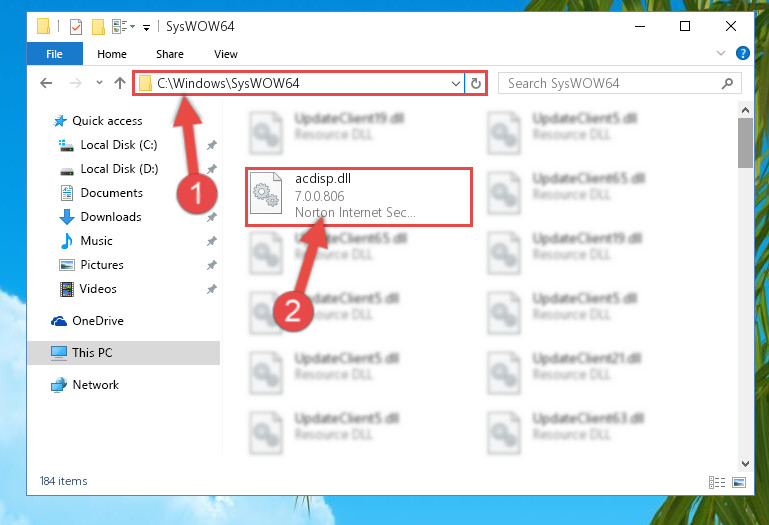
Task: Click the Properties icon in quick access toolbar
Action: click(x=76, y=26)
